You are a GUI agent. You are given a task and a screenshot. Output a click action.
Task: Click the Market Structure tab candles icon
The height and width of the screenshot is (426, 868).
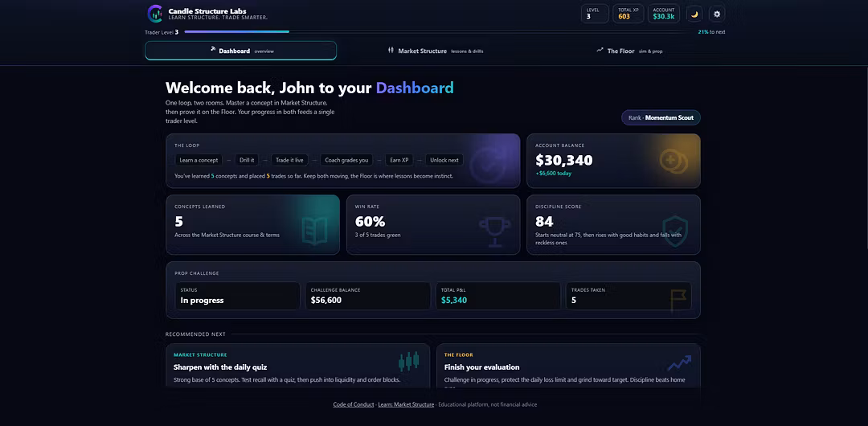(391, 51)
